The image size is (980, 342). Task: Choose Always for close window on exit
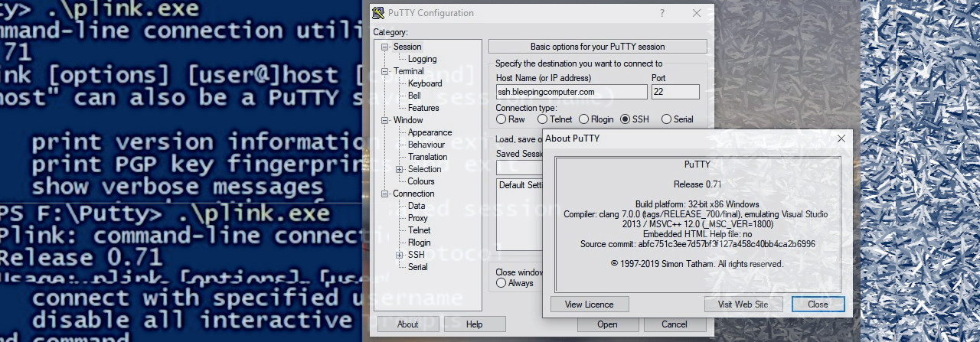[x=501, y=283]
